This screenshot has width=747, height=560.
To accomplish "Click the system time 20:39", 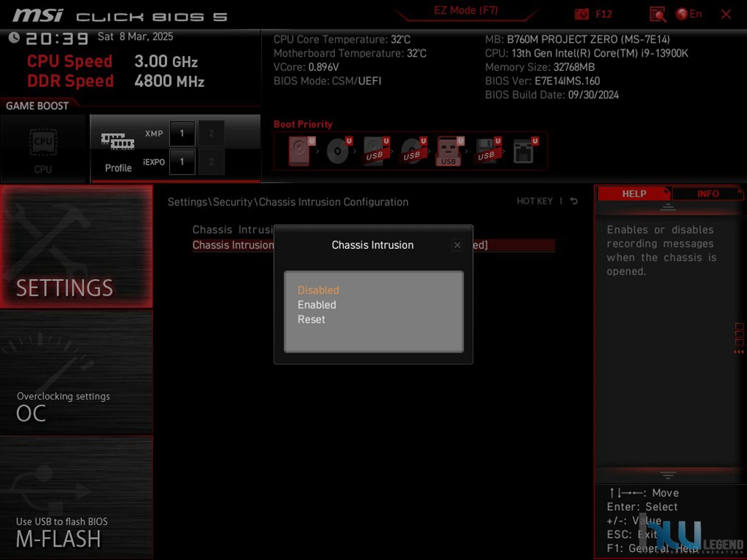I will pyautogui.click(x=57, y=38).
